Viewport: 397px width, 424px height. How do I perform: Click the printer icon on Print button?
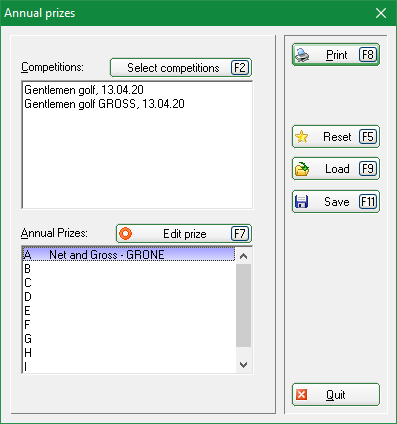tap(302, 55)
